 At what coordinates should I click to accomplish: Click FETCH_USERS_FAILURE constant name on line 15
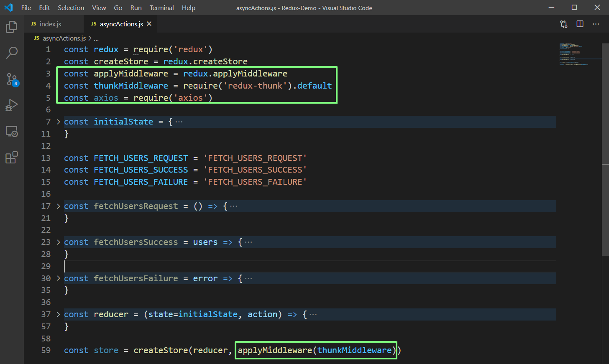tap(141, 182)
